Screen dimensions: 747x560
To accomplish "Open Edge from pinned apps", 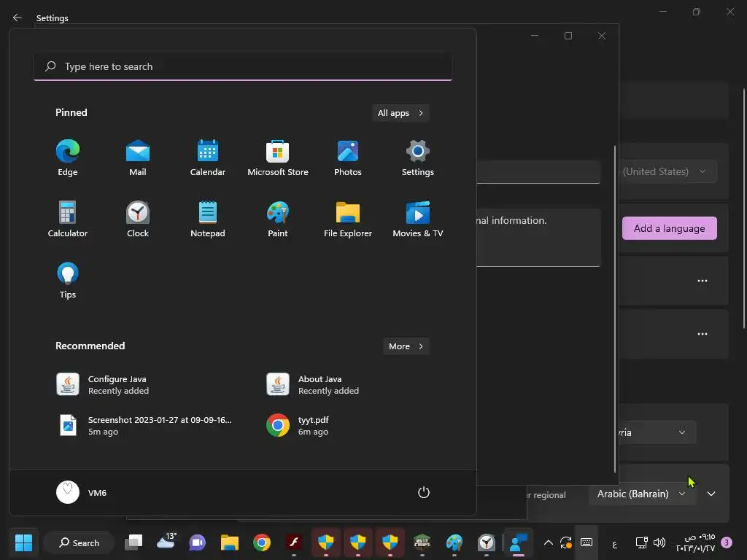I will (x=68, y=158).
